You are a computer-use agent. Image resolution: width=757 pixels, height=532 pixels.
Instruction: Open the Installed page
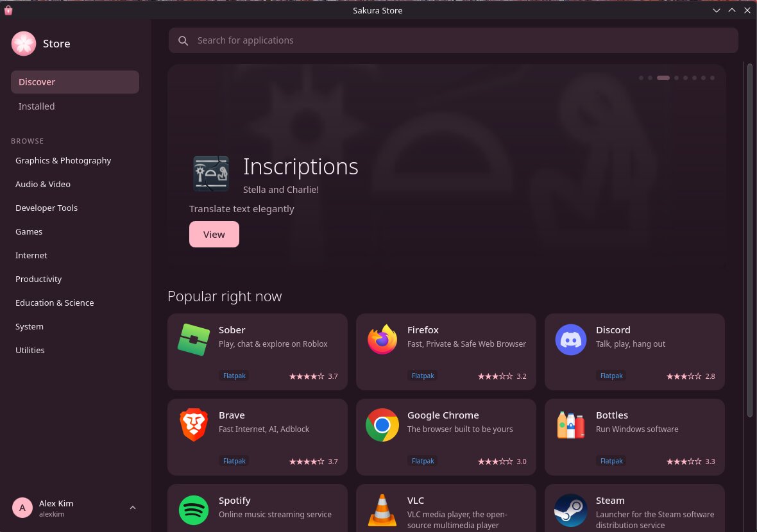tap(75, 106)
